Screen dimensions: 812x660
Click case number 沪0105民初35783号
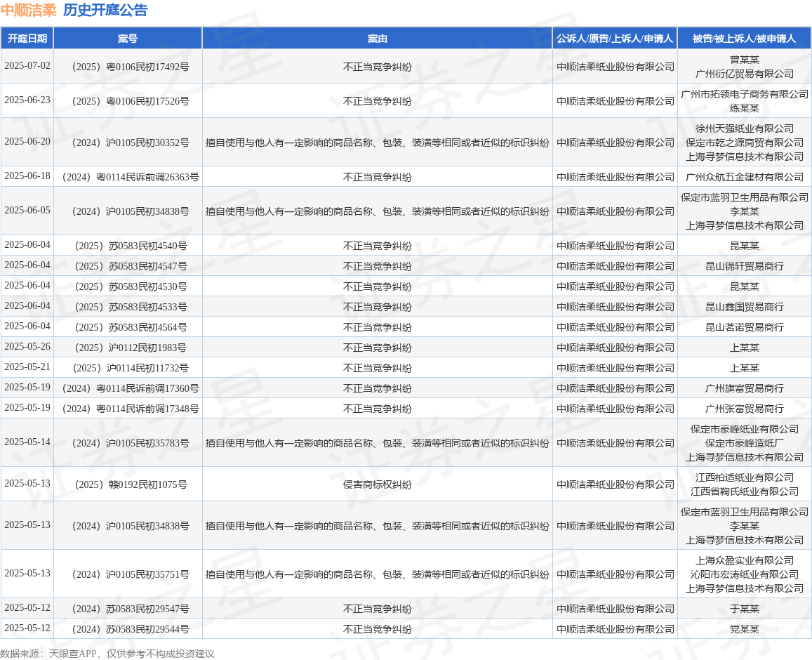click(x=131, y=443)
